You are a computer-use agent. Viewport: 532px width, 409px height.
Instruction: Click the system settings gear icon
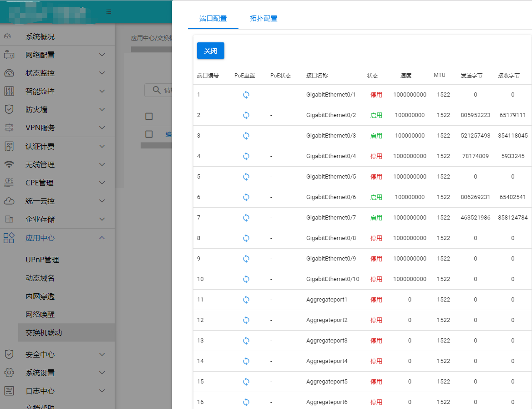click(9, 373)
